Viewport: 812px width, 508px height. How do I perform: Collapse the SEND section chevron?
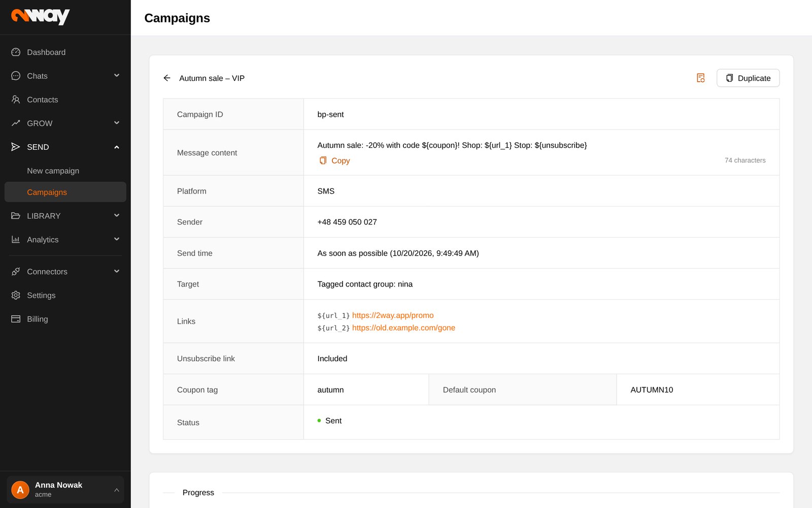(117, 147)
